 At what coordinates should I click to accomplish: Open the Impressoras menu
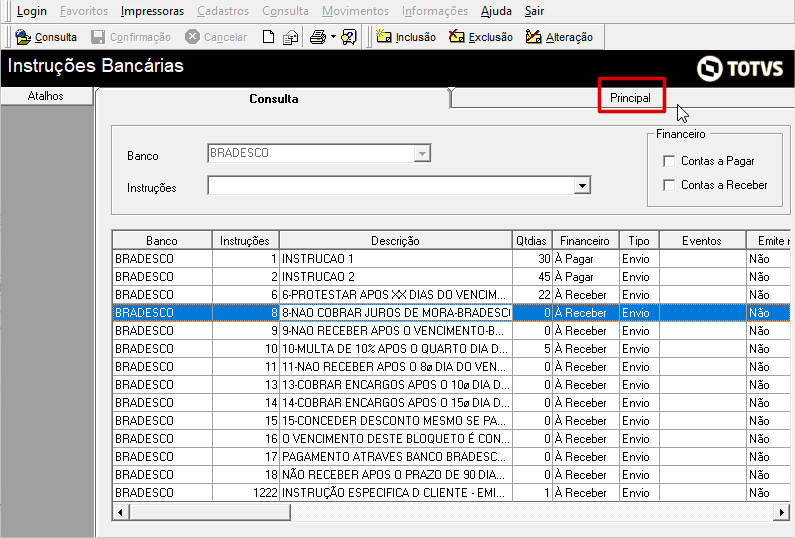pyautogui.click(x=152, y=11)
